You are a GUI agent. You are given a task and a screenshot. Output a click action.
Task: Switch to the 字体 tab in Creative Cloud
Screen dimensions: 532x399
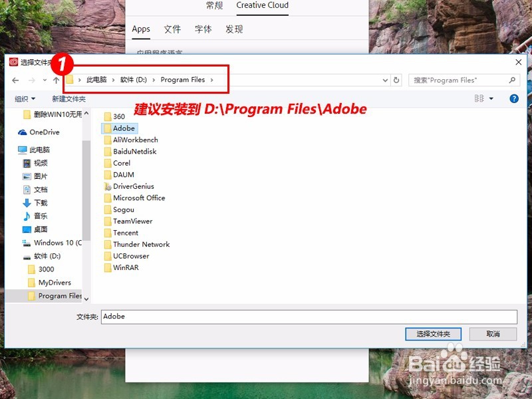point(202,29)
